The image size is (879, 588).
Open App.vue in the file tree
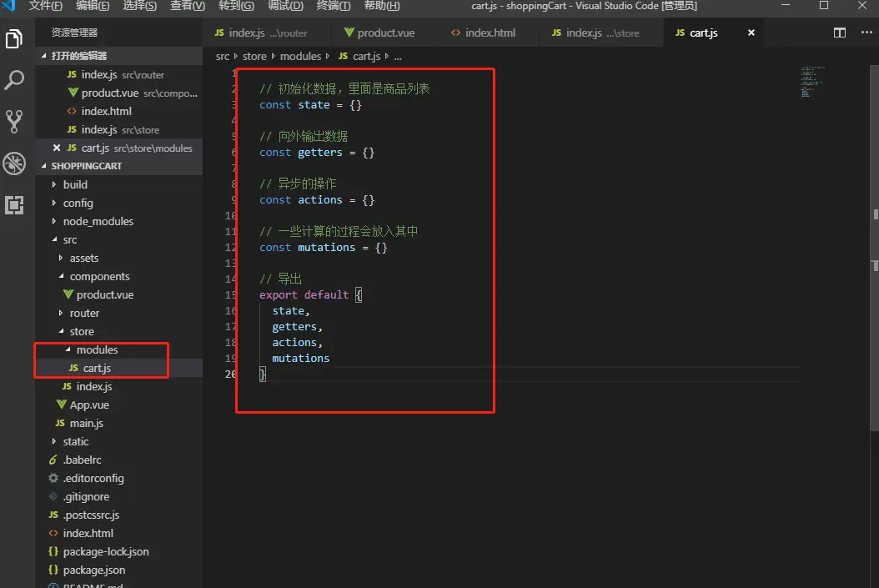coord(89,405)
